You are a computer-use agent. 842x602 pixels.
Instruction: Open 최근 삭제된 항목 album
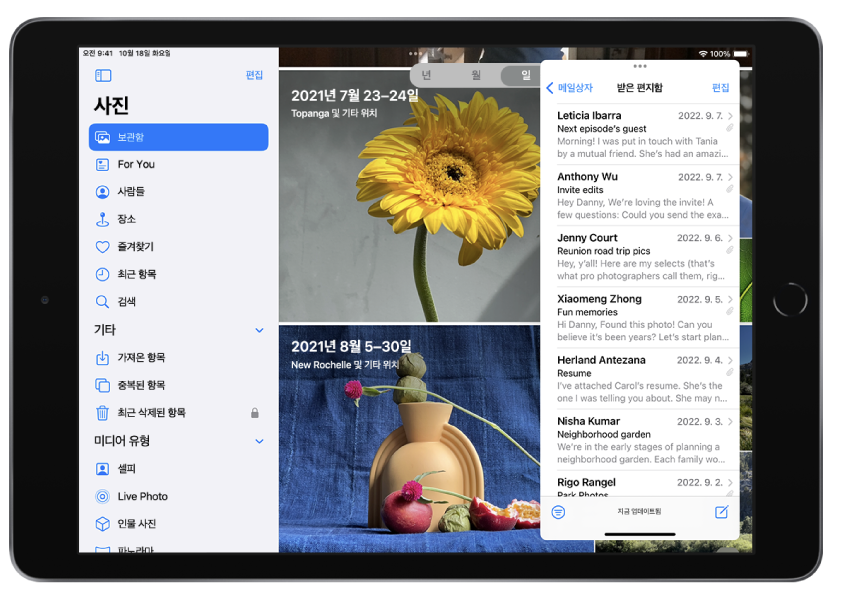tap(179, 412)
